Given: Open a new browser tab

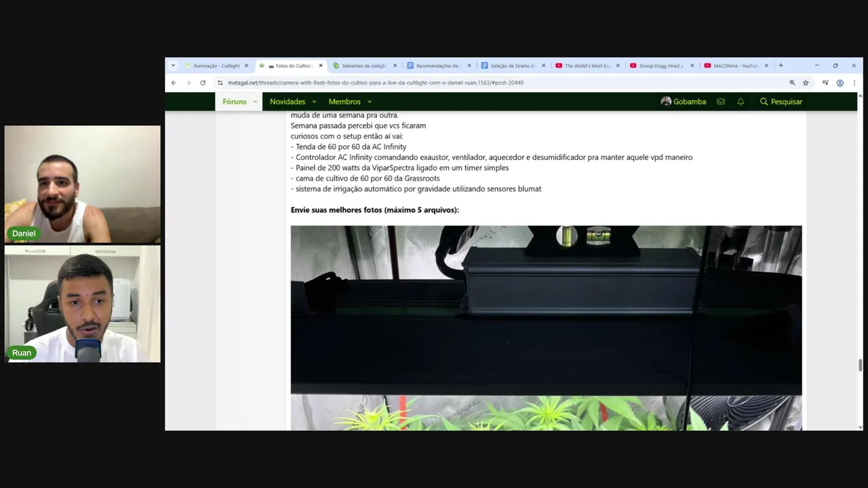Looking at the screenshot, I should pyautogui.click(x=781, y=66).
